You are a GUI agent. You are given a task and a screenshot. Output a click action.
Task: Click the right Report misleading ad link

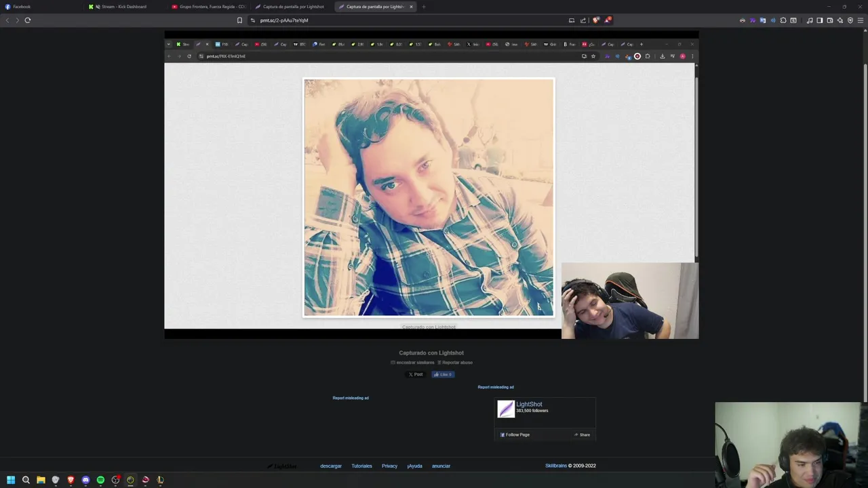tap(496, 387)
